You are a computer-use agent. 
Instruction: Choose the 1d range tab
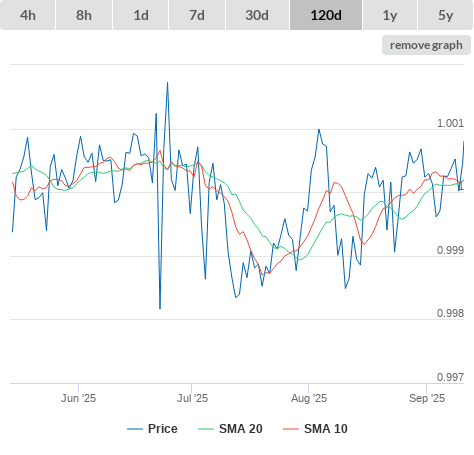point(141,15)
